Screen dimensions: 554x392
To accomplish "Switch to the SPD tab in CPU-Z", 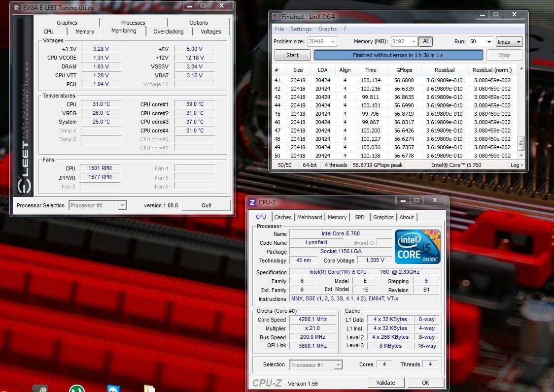I will (x=360, y=217).
